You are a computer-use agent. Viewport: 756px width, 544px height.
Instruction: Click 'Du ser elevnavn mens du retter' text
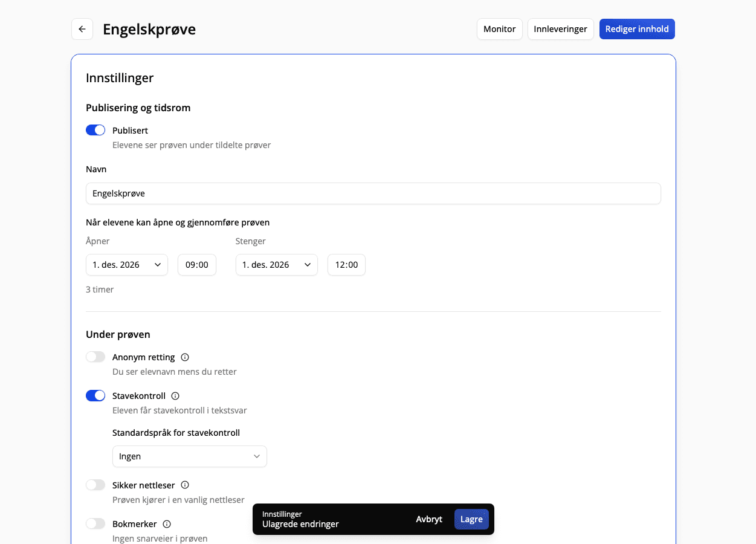[175, 372]
